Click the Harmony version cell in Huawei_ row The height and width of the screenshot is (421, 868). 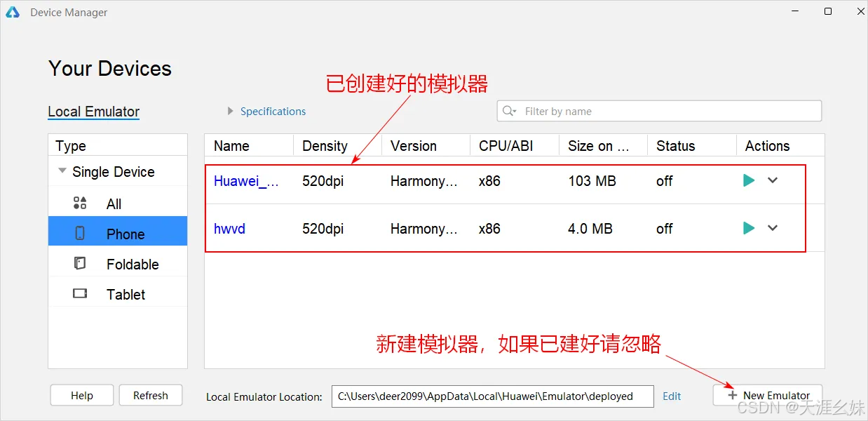pos(424,181)
